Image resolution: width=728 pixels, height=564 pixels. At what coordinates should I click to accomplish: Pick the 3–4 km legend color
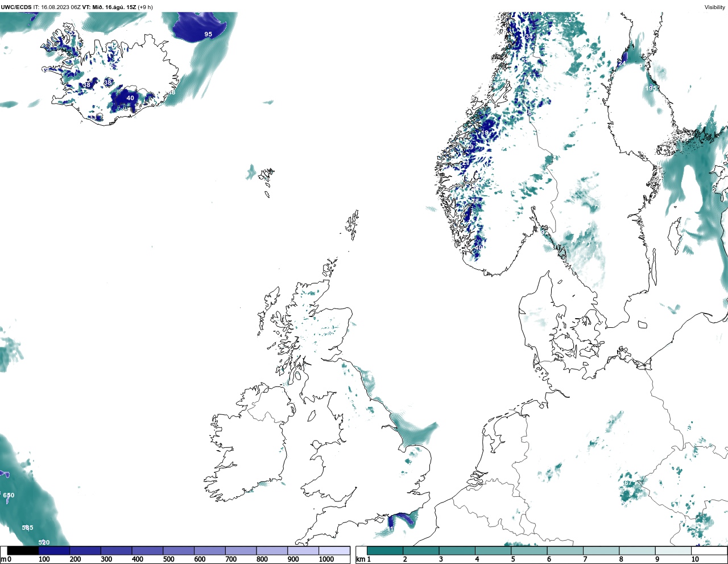(x=457, y=551)
